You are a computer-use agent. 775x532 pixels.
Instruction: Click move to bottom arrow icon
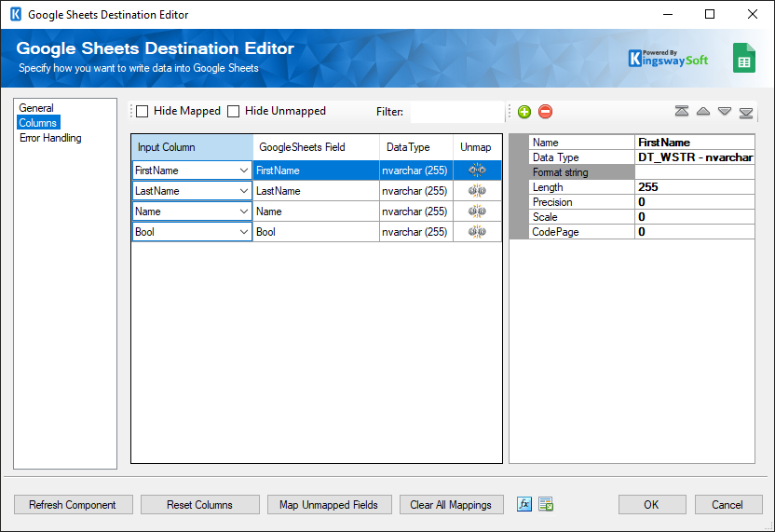tap(746, 113)
